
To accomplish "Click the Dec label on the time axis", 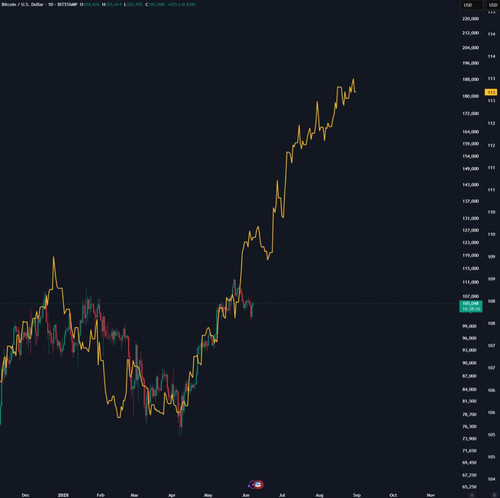I will [x=25, y=495].
